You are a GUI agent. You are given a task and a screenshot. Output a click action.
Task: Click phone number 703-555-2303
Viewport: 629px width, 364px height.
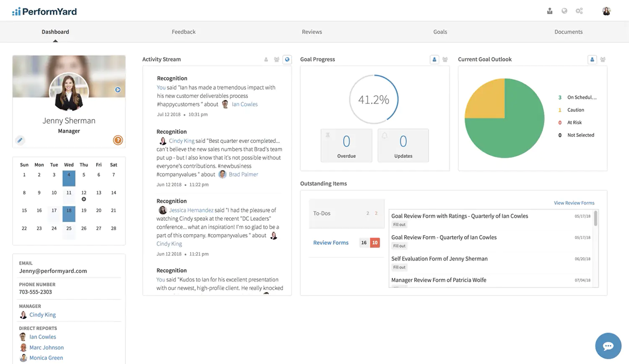(x=35, y=292)
